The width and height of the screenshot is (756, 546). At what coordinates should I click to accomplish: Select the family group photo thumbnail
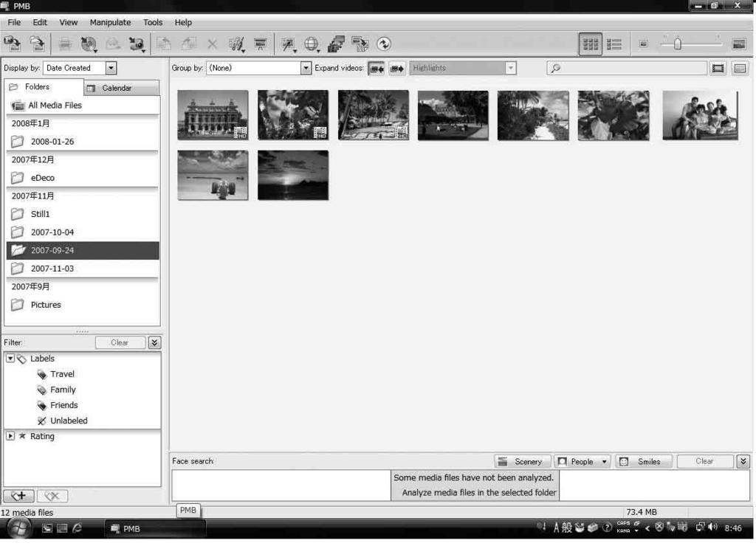tap(700, 115)
